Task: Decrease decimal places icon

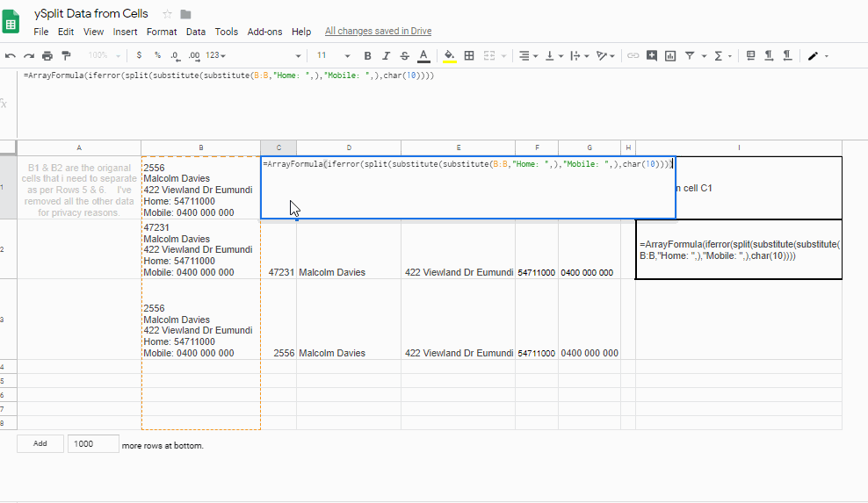Action: 176,55
